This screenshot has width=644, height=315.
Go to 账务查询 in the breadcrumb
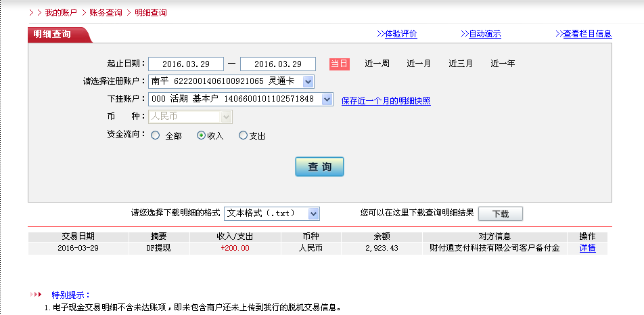point(106,13)
